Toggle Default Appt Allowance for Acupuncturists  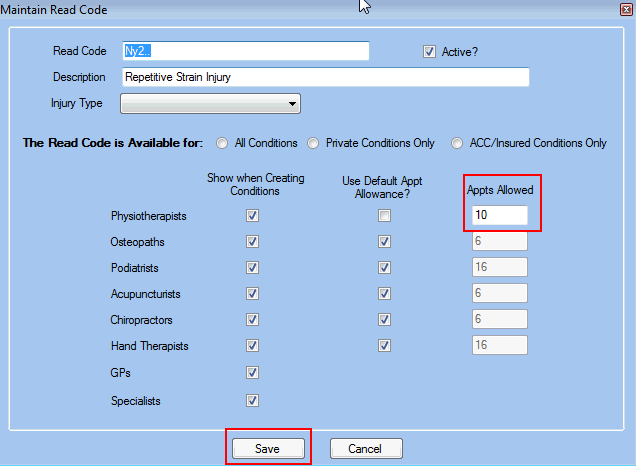coord(385,294)
